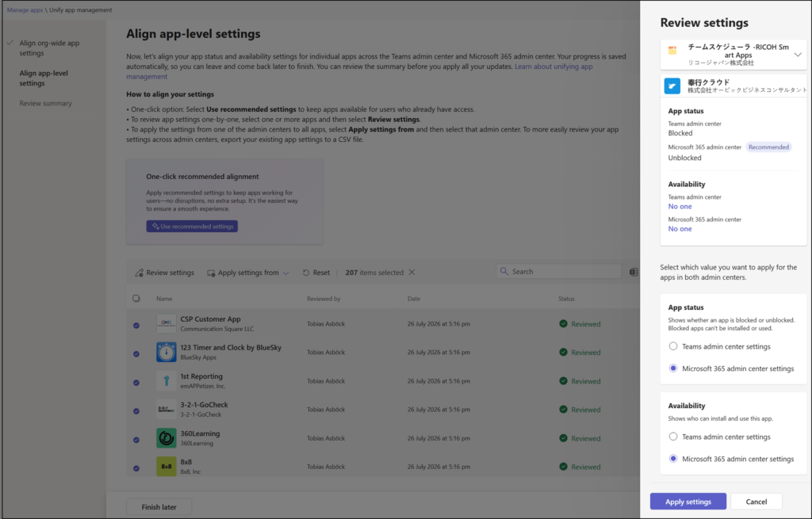The width and height of the screenshot is (812, 519).
Task: Click the Cancel button
Action: point(756,502)
